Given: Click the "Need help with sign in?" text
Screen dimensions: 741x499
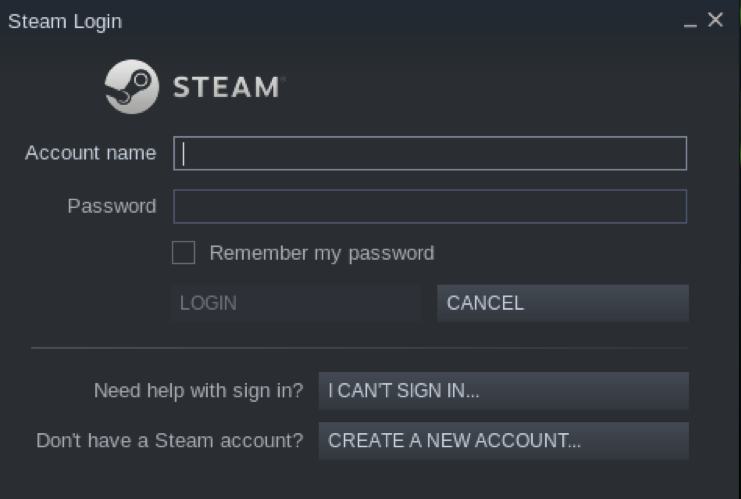Looking at the screenshot, I should (x=198, y=391).
